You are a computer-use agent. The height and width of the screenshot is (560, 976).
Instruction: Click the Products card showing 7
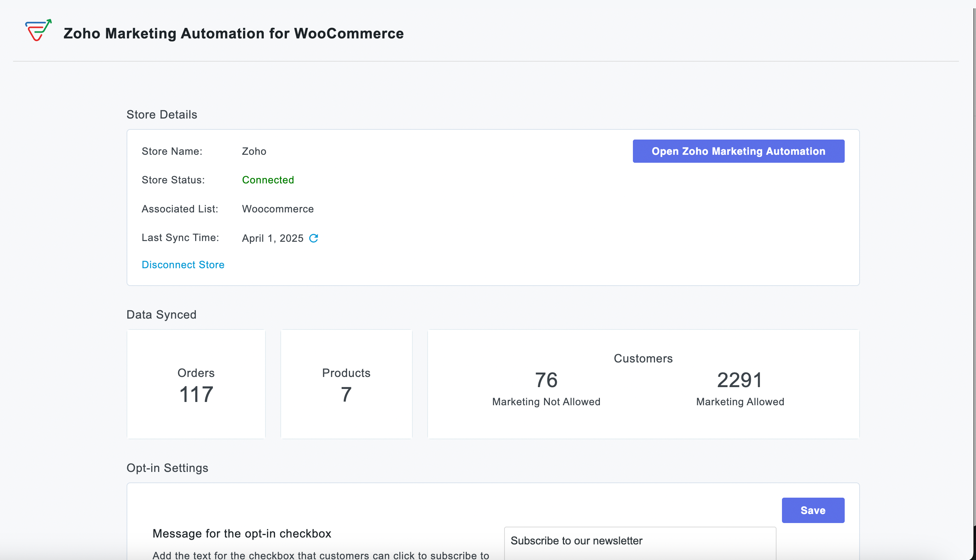click(346, 384)
